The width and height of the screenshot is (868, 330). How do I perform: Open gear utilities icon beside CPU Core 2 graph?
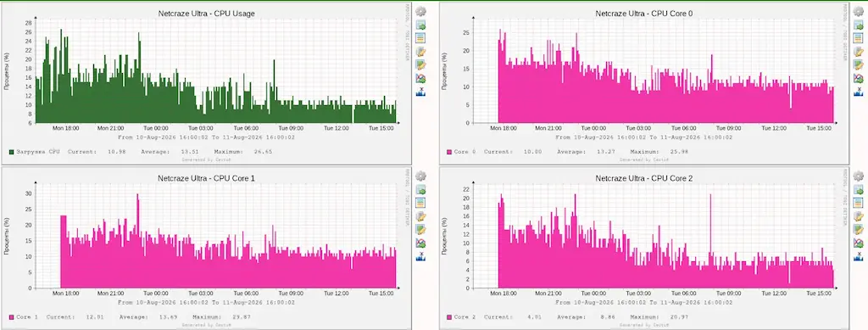(859, 176)
